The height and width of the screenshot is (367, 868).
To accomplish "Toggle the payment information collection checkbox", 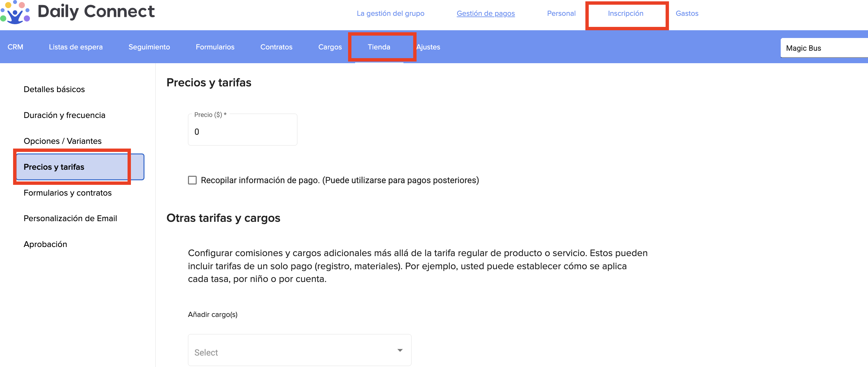I will click(192, 180).
